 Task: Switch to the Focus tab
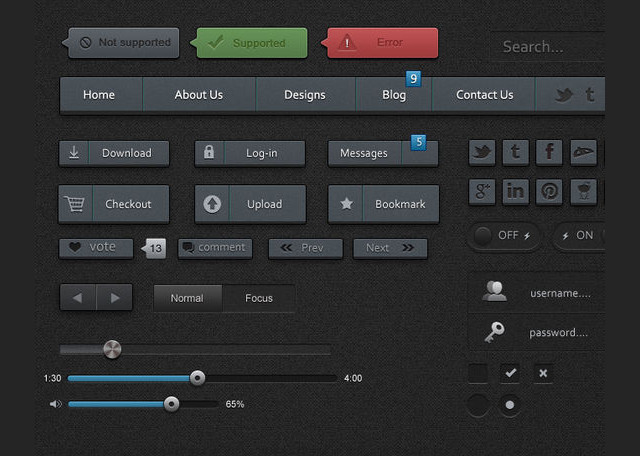[259, 298]
